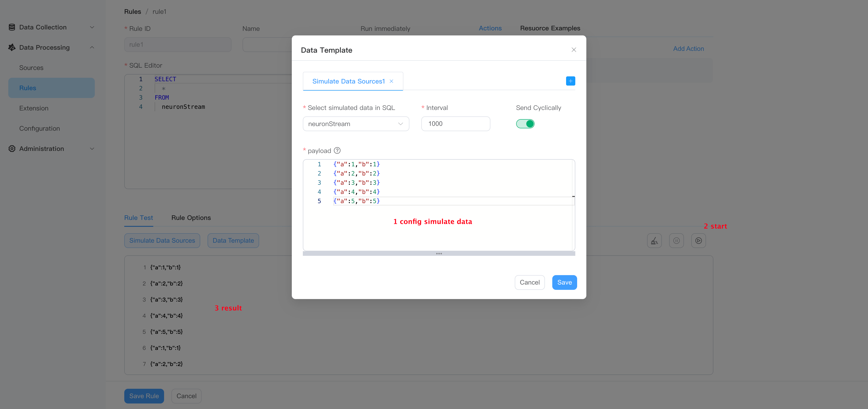Click the pause test icon
Image resolution: width=868 pixels, height=409 pixels.
(x=676, y=241)
